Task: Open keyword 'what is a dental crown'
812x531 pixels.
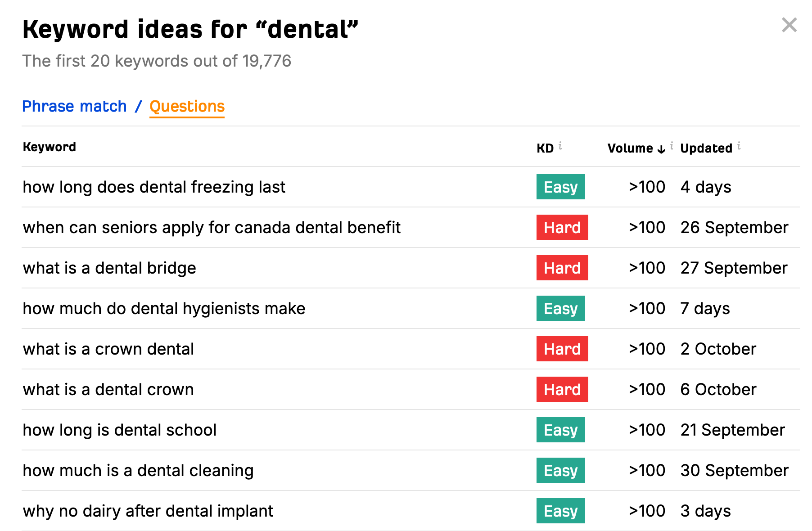Action: (x=108, y=390)
